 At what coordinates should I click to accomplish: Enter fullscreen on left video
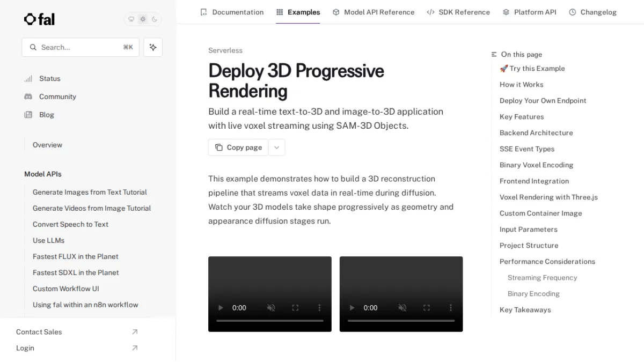295,308
